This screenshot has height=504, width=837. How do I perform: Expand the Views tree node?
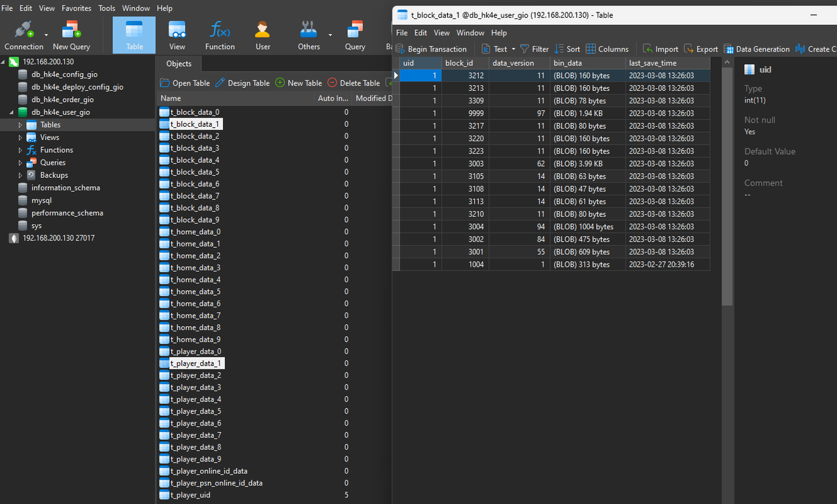pos(20,137)
